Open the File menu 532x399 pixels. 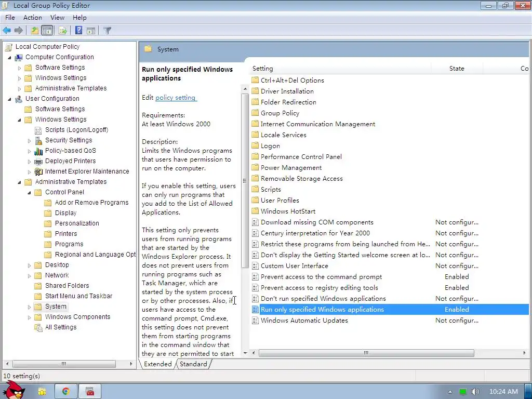pos(10,18)
